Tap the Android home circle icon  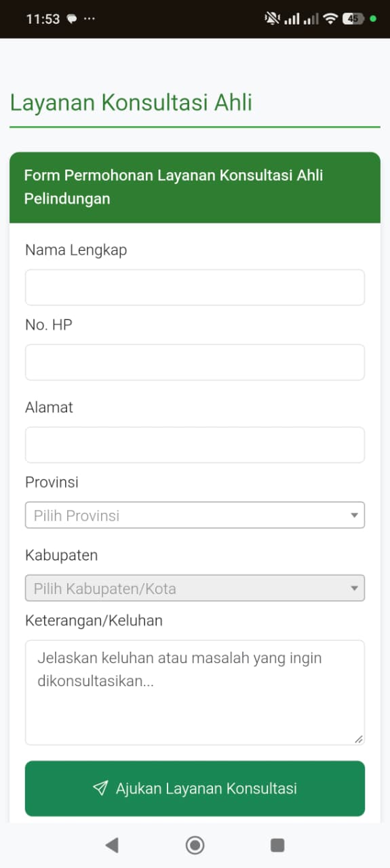(x=195, y=844)
